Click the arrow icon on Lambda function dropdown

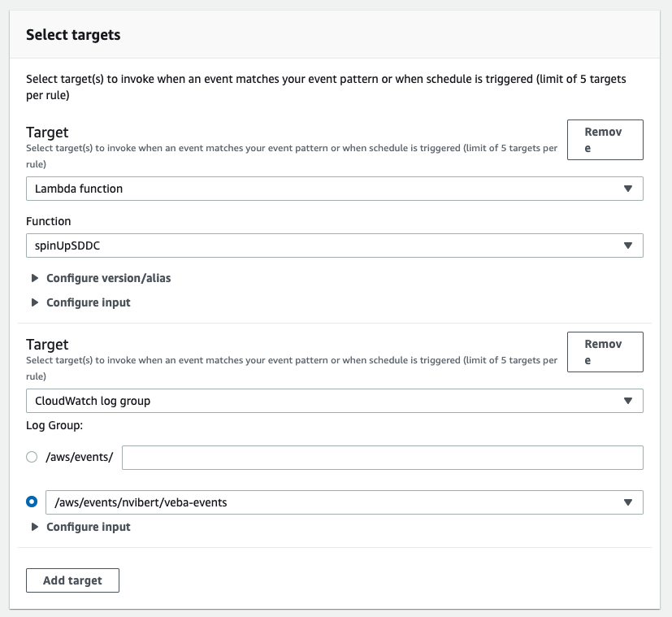[627, 189]
